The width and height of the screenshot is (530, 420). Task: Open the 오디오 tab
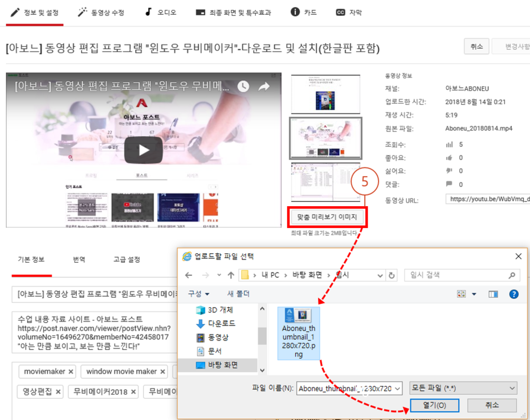point(161,13)
